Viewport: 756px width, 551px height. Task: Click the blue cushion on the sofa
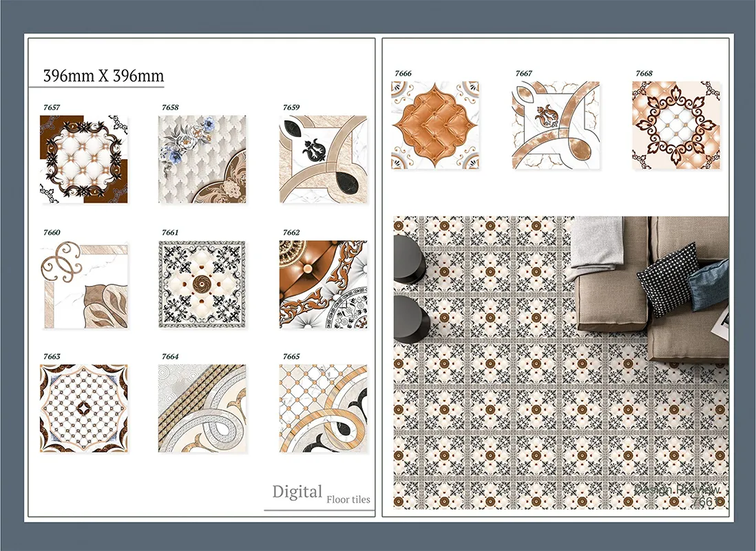coord(709,284)
